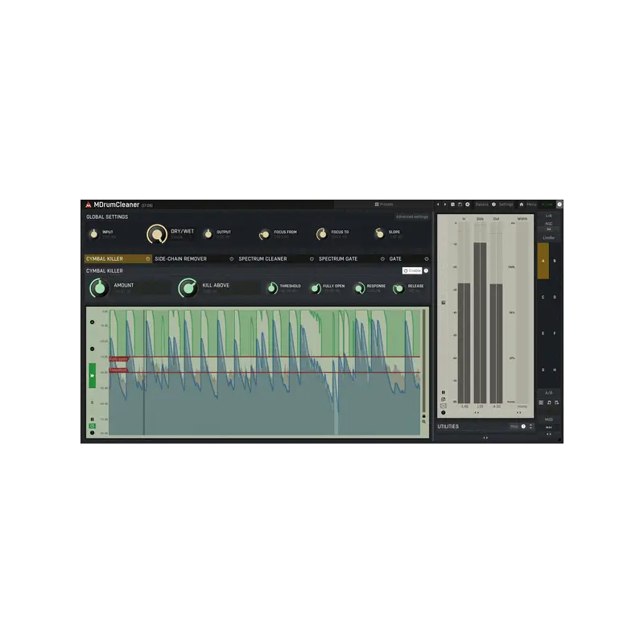The image size is (644, 644).
Task: Click the morph grid icon below A/B
Action: tap(541, 402)
